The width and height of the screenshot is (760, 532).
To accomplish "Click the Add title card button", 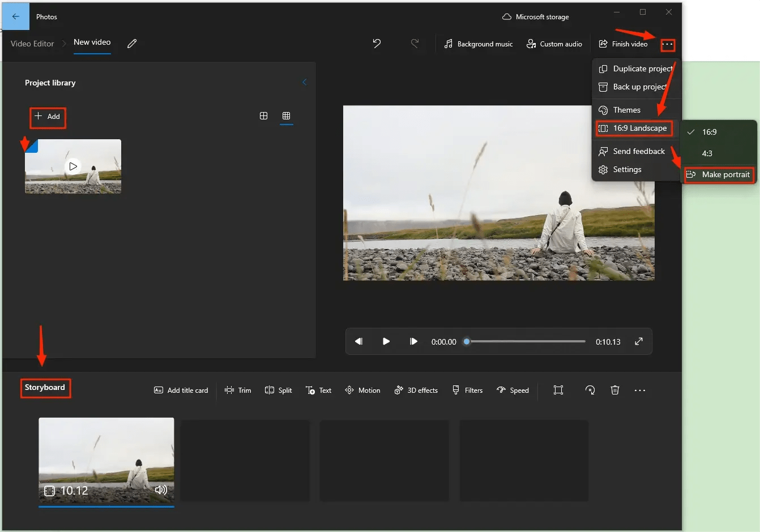I will coord(180,390).
